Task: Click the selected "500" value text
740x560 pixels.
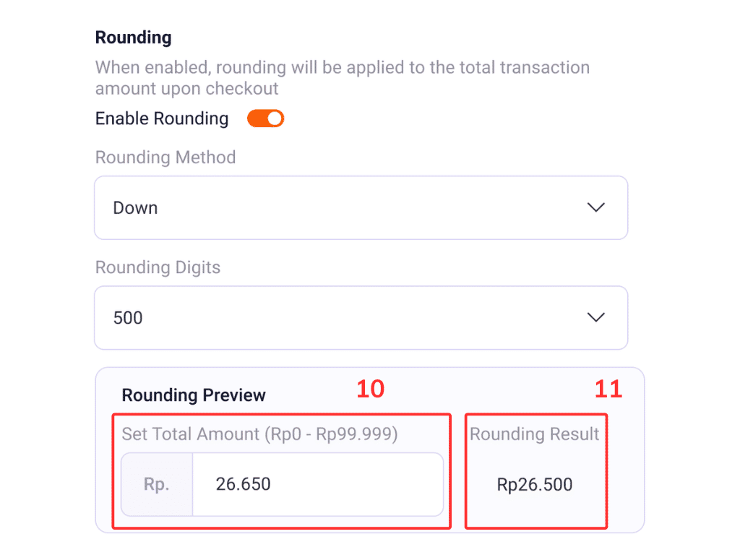Action: [x=128, y=318]
